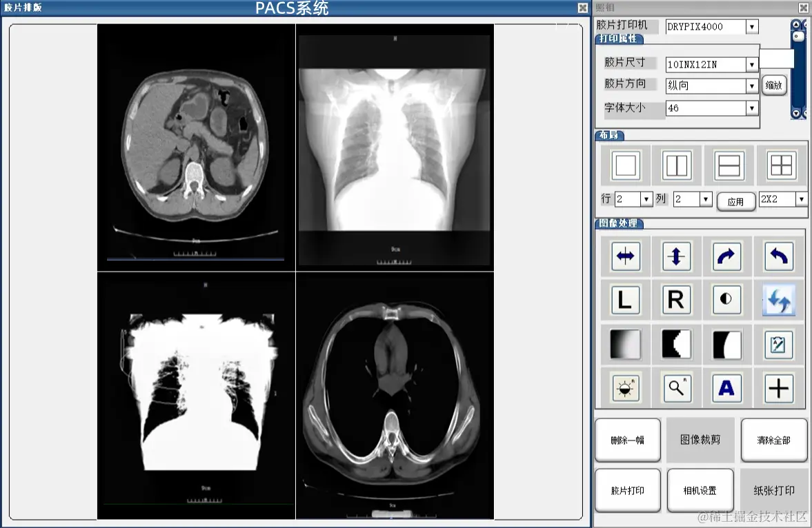Click the blue refresh/reset arrows icon
This screenshot has width=812, height=528.
(779, 301)
